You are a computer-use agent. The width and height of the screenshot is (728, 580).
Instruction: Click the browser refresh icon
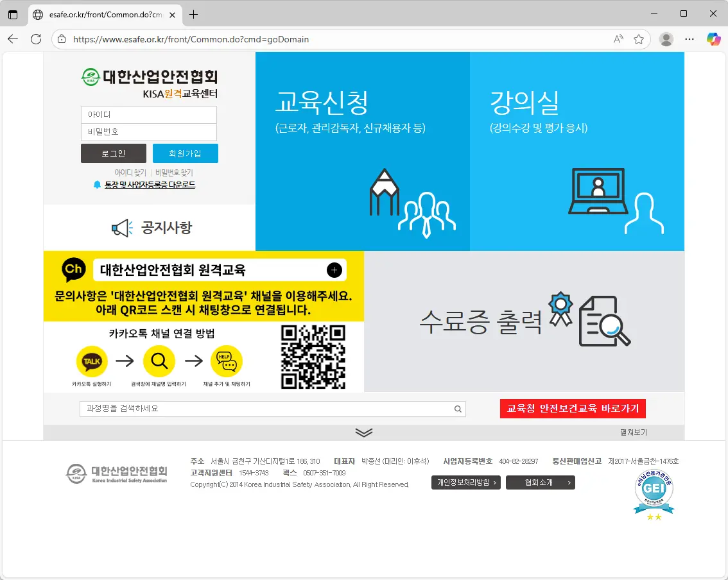point(36,39)
